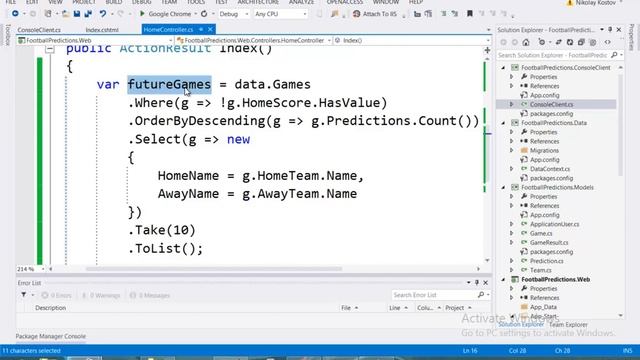Select Prediction.cs in Solution Explorer
The width and height of the screenshot is (640, 360).
tap(547, 261)
